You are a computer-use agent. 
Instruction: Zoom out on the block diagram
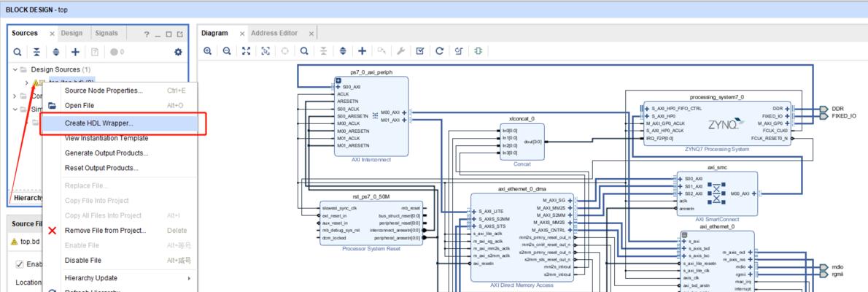pos(227,50)
